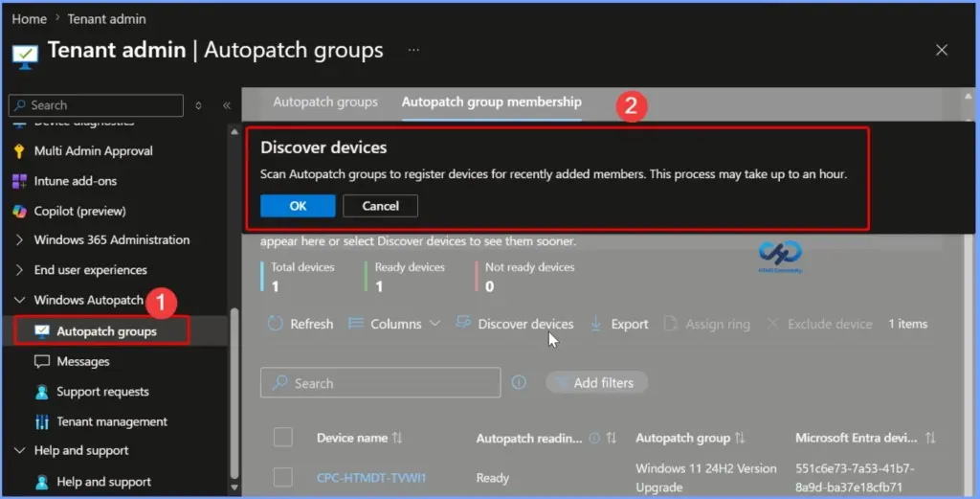This screenshot has width=980, height=499.
Task: Click the Multi Admin Approval key icon
Action: tap(19, 150)
